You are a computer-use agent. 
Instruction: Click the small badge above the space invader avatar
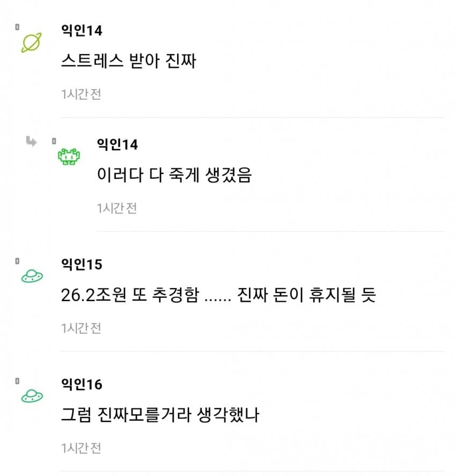pos(54,141)
